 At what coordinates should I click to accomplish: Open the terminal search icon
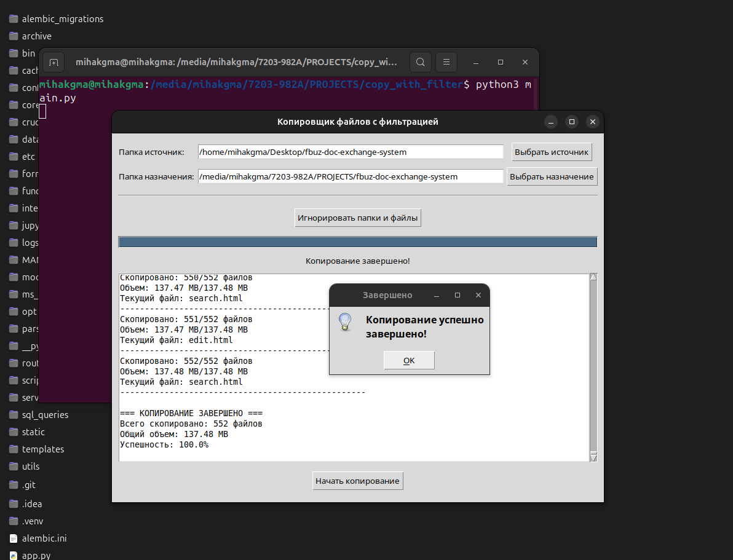(420, 62)
